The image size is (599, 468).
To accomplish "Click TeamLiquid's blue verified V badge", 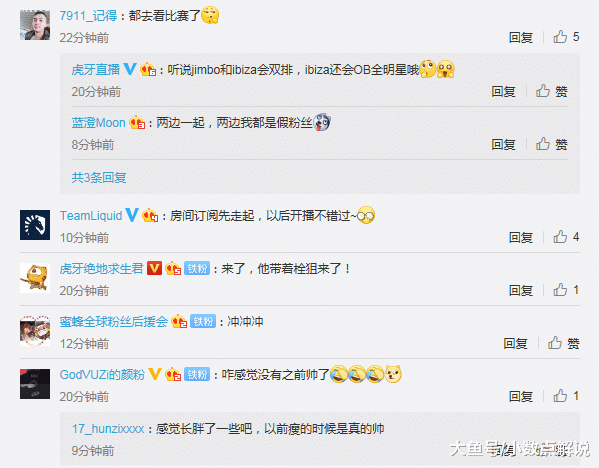I will tap(132, 215).
